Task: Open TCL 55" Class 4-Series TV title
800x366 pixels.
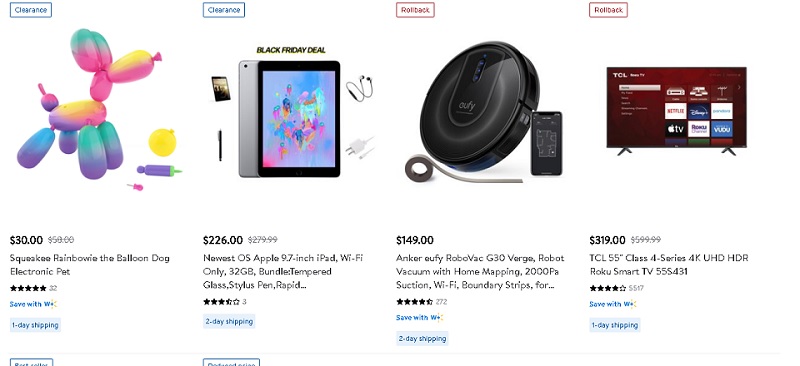Action: point(662,264)
